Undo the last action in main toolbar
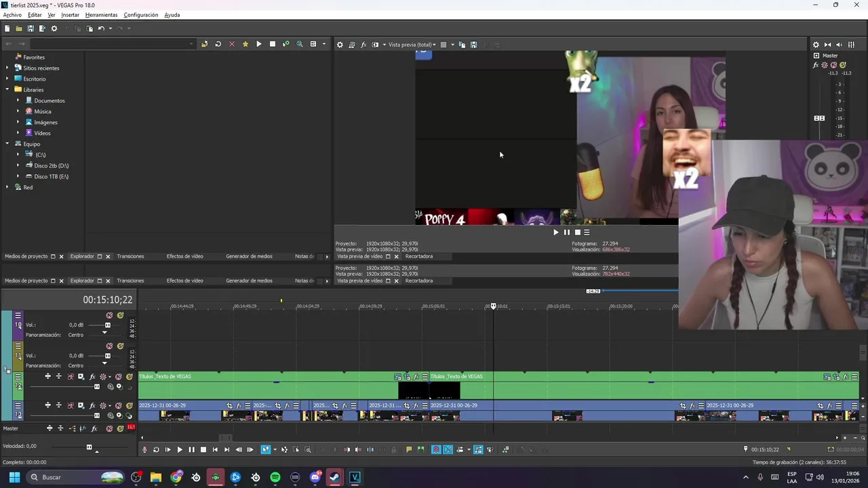Viewport: 868px width, 488px height. (x=101, y=28)
